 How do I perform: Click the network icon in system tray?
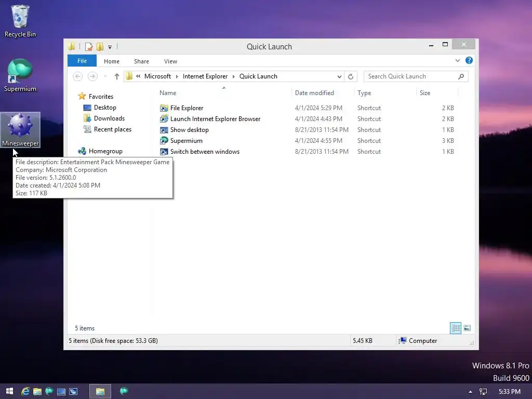483,392
